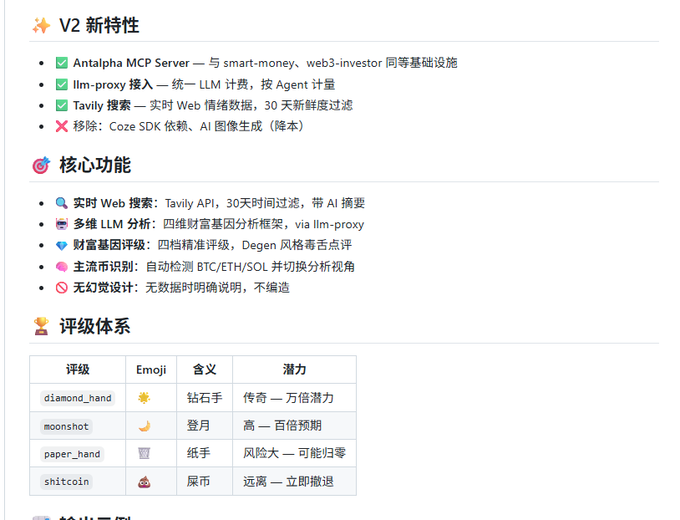
Task: Click the text smart-money、web3-investor 同等基础设施
Action: point(340,63)
